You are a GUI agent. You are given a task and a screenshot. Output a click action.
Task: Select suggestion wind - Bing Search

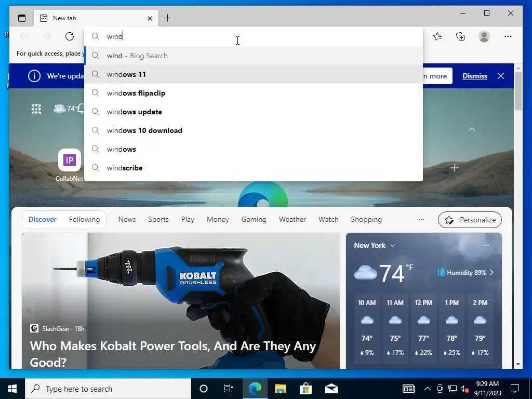point(254,56)
